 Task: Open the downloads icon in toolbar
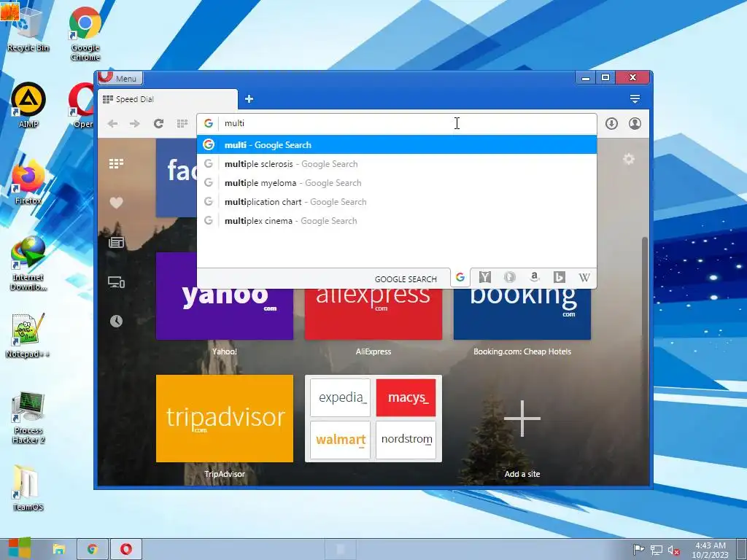point(611,124)
